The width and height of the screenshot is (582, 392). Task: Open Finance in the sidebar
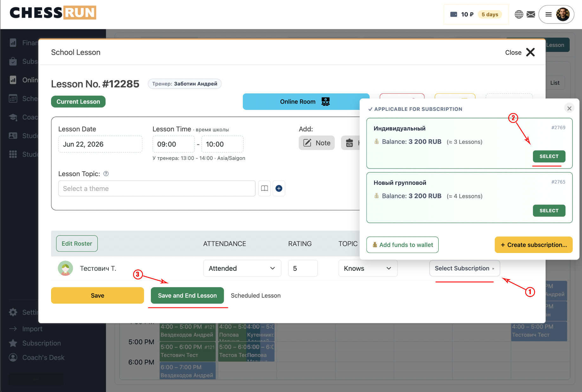click(24, 43)
